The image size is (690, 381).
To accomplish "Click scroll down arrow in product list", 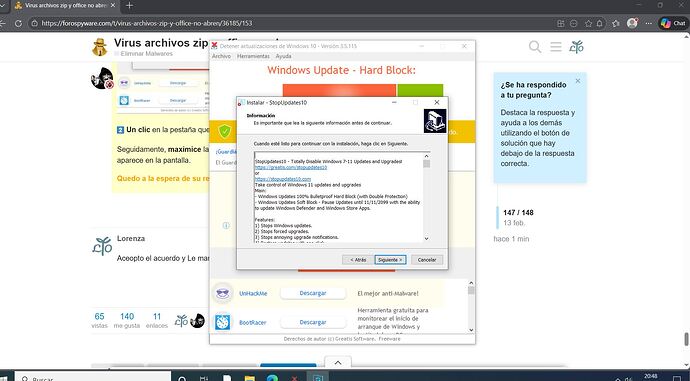I will (471, 330).
